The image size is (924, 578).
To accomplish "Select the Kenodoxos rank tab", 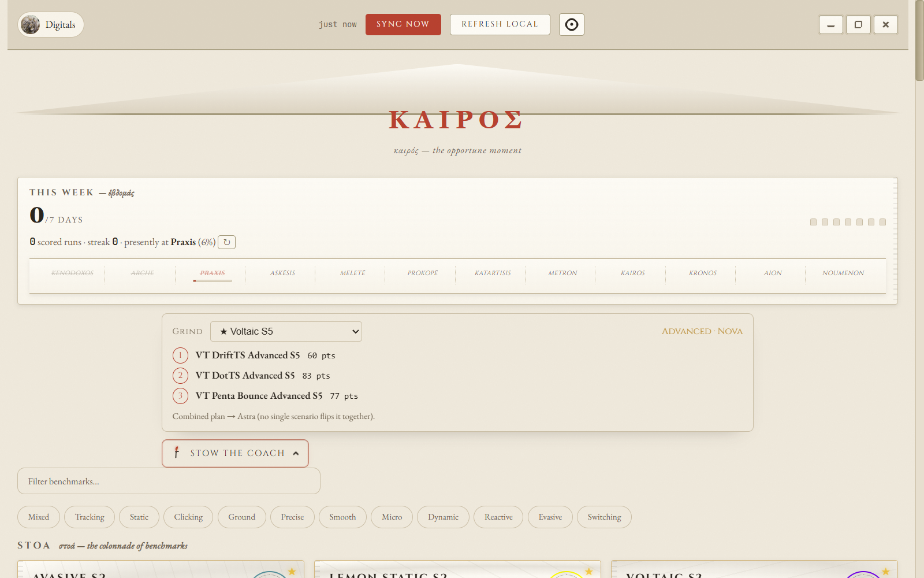I will [x=72, y=273].
